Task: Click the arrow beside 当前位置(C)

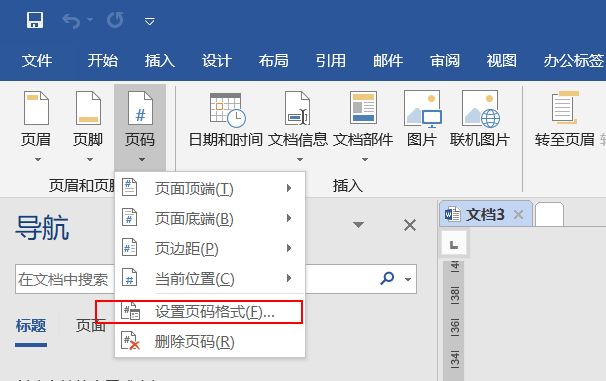Action: [289, 278]
